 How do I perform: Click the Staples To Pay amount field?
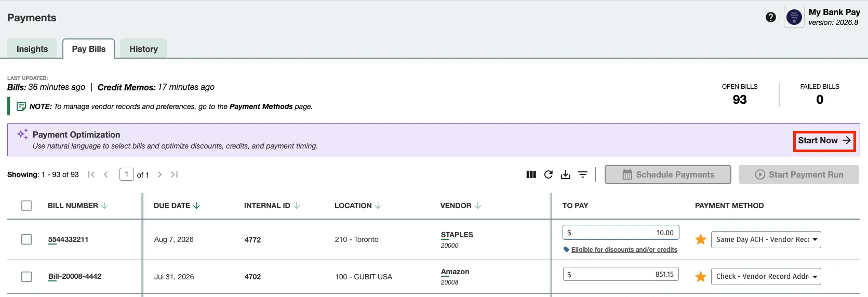pyautogui.click(x=621, y=233)
